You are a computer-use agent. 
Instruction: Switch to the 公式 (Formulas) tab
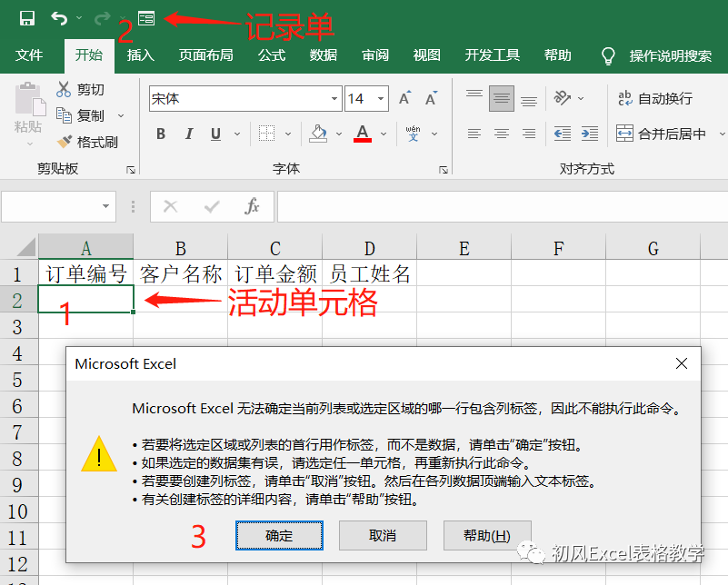tap(272, 55)
